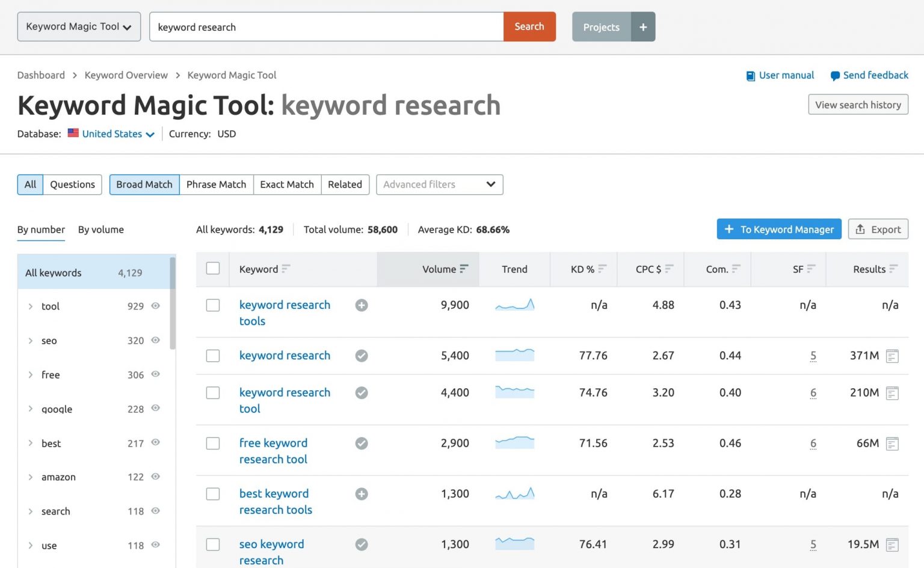
Task: Sort table by the KD % sort icon
Action: point(603,269)
